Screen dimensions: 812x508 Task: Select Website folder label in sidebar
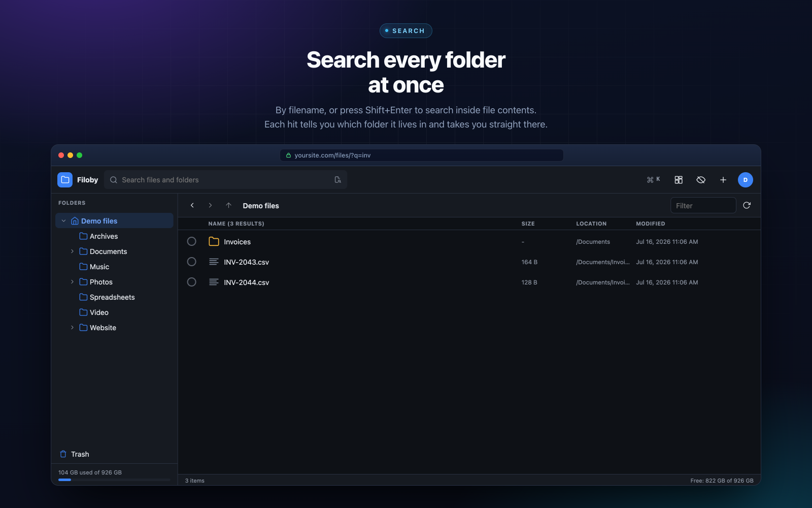[103, 328]
